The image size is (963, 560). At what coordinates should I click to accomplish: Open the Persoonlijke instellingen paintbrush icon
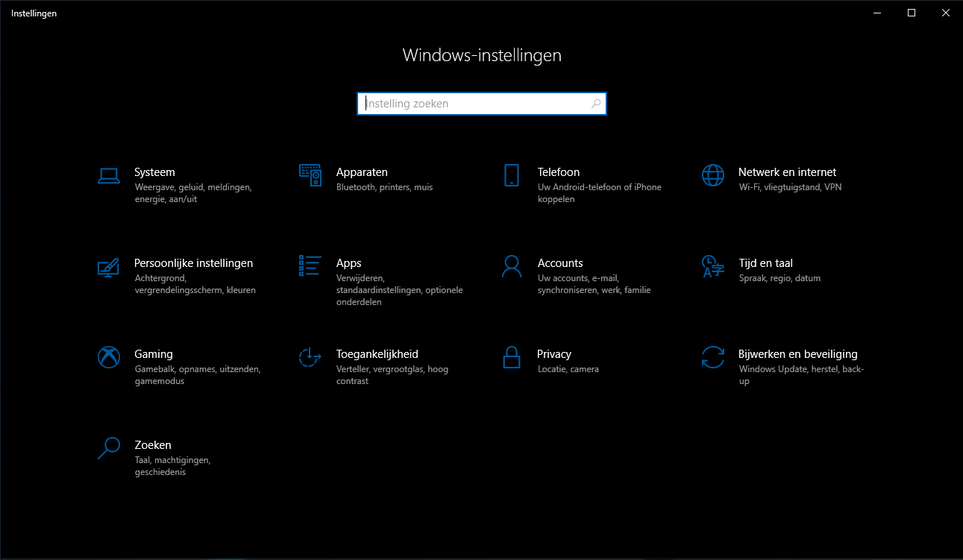(x=109, y=267)
